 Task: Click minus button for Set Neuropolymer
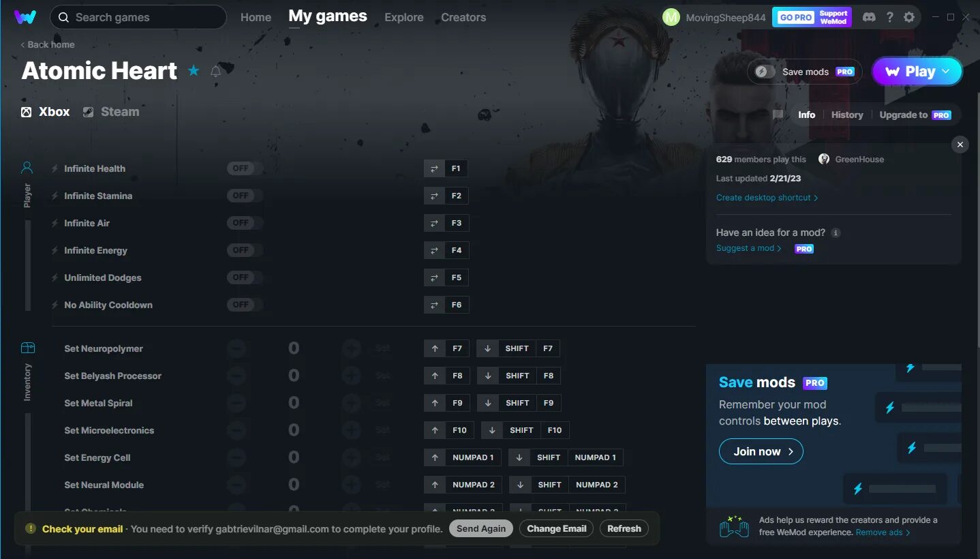tap(236, 348)
